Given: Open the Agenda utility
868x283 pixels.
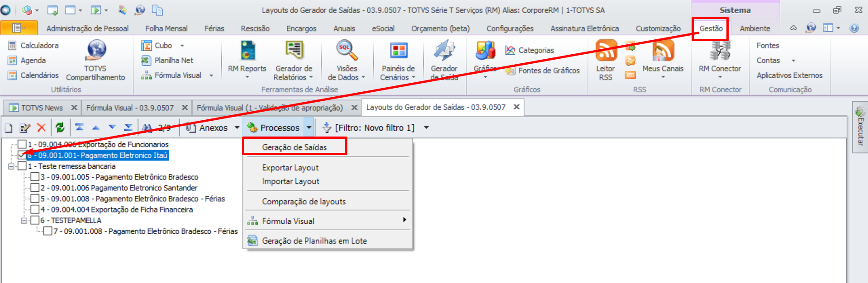Looking at the screenshot, I should (27, 60).
